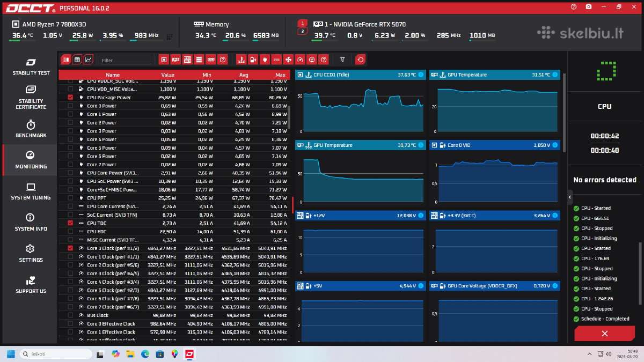Screen dimensions: 644x362
Task: Click the funnel filter icon
Action: coord(342,60)
